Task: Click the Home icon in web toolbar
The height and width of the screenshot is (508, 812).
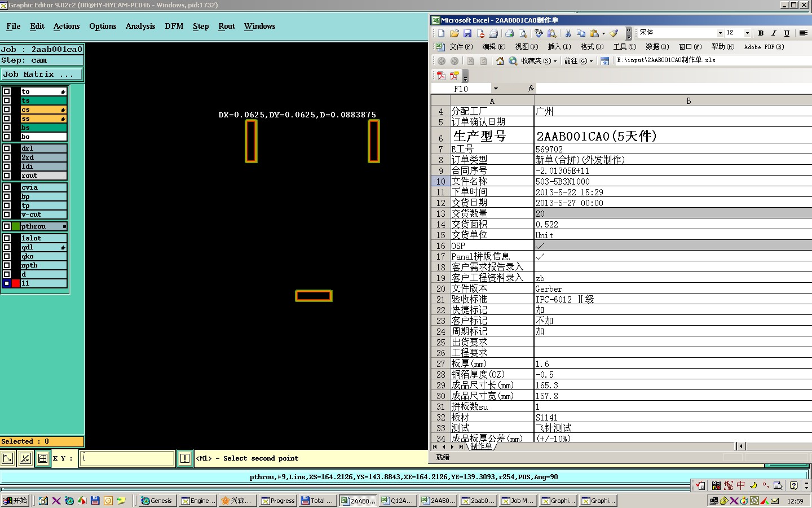Action: (500, 61)
